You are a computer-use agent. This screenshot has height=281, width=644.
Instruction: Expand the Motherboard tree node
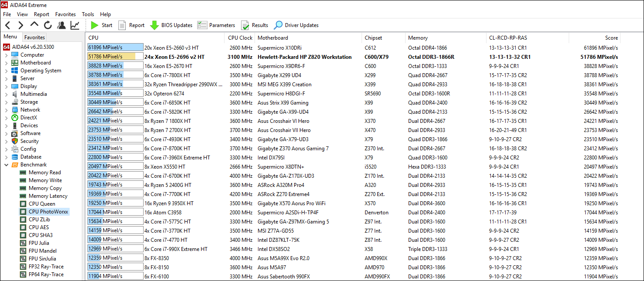click(x=6, y=63)
